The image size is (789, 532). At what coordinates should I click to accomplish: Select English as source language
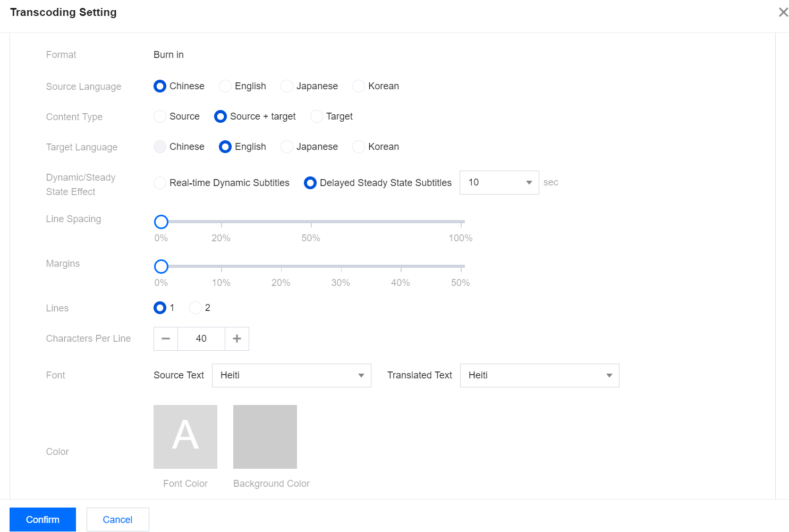(x=225, y=86)
